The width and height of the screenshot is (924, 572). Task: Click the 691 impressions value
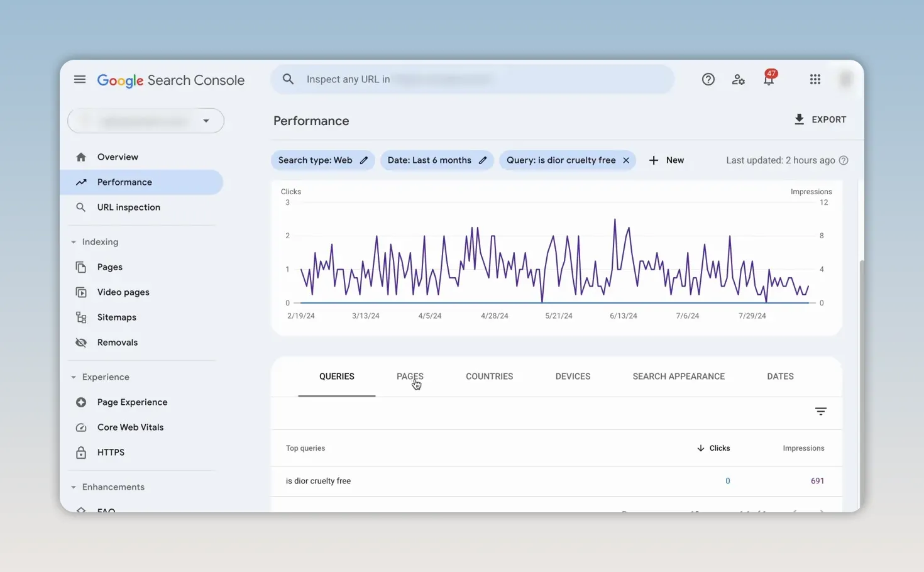coord(817,481)
